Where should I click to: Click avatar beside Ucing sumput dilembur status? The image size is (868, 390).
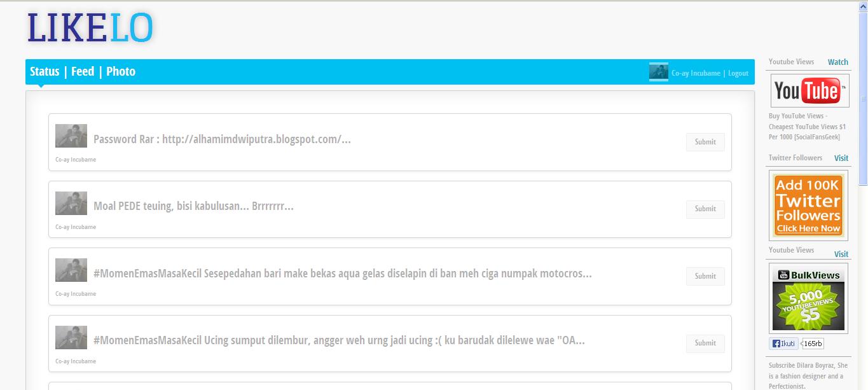(x=71, y=337)
